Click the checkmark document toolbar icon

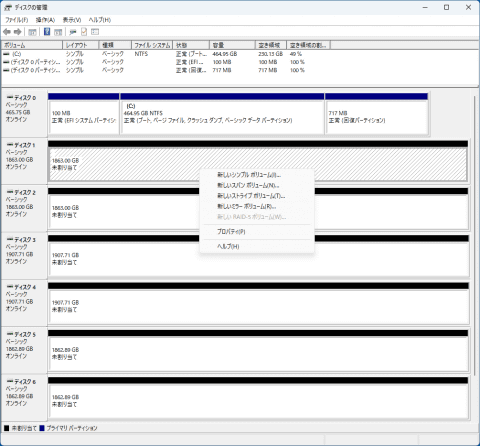[84, 32]
